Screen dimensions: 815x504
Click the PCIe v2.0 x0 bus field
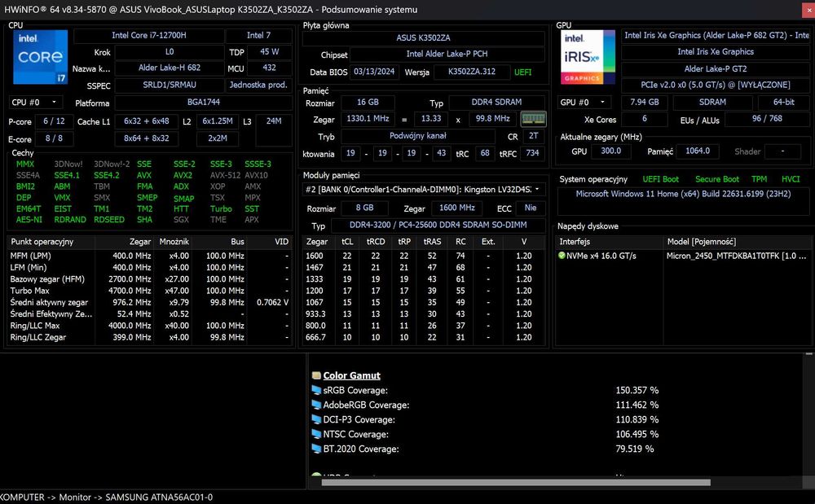point(716,85)
